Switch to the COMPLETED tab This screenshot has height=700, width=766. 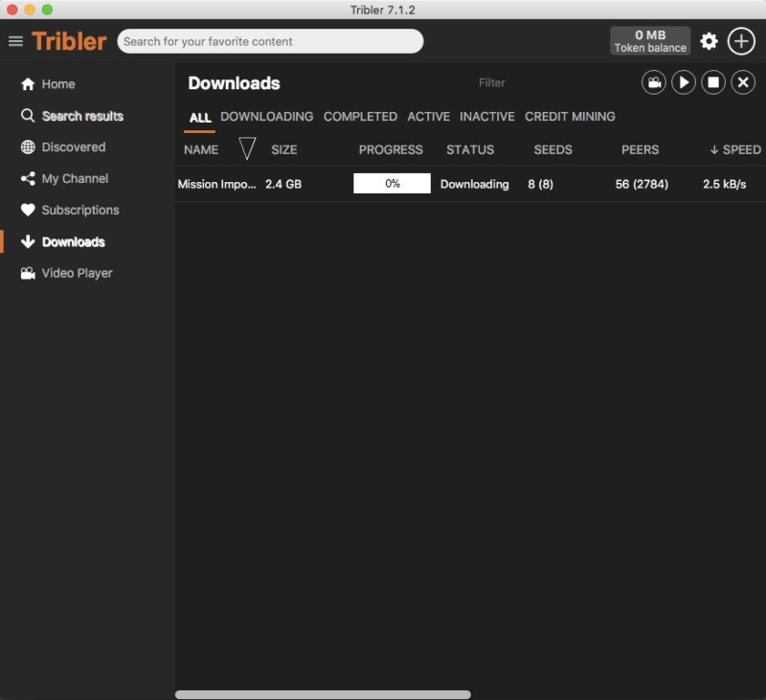[360, 117]
